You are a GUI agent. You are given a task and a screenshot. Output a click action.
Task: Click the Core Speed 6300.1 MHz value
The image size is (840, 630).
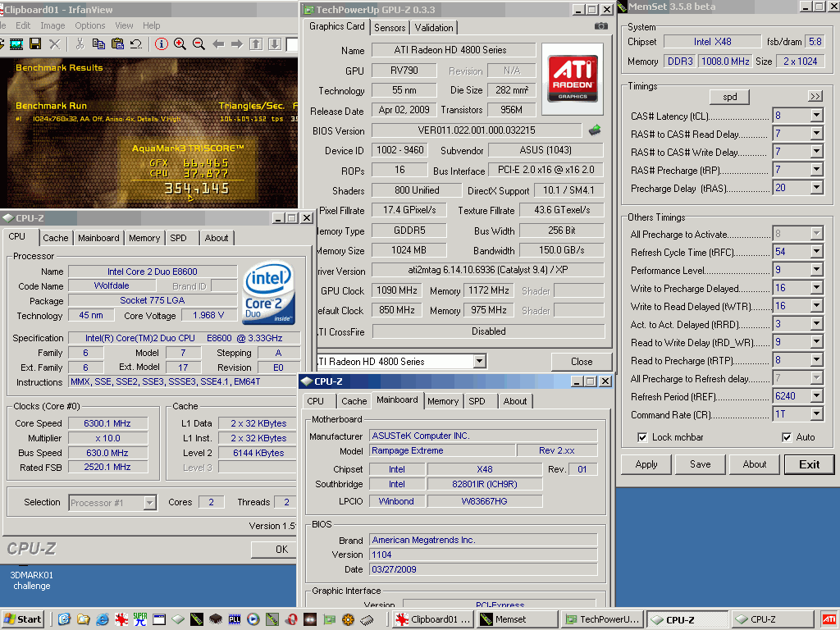107,423
